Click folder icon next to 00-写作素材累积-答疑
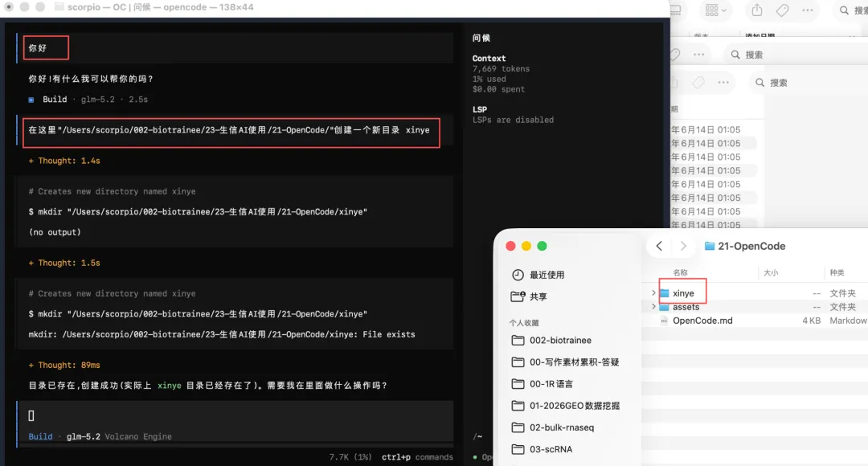This screenshot has height=466, width=868. [518, 362]
